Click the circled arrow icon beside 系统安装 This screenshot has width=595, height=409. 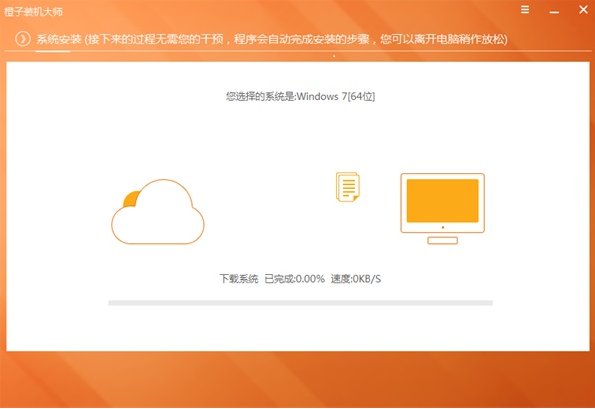pyautogui.click(x=23, y=39)
